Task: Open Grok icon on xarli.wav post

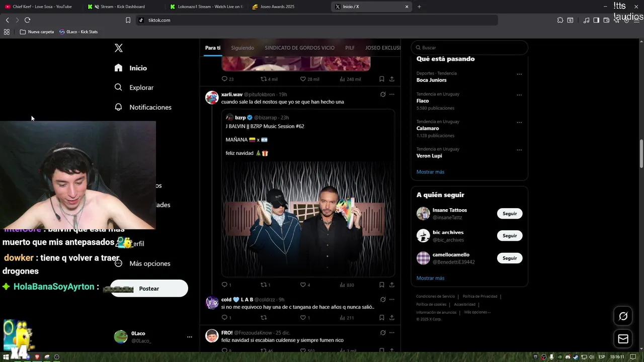Action: (383, 95)
